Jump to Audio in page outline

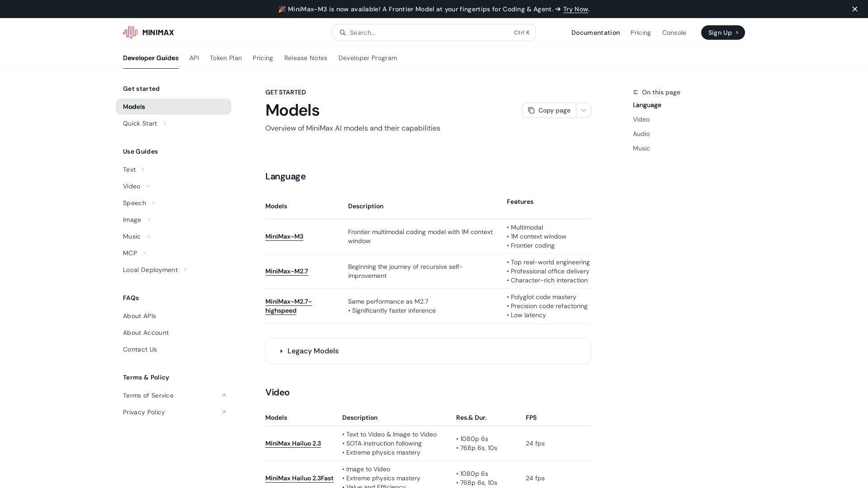[x=641, y=134]
